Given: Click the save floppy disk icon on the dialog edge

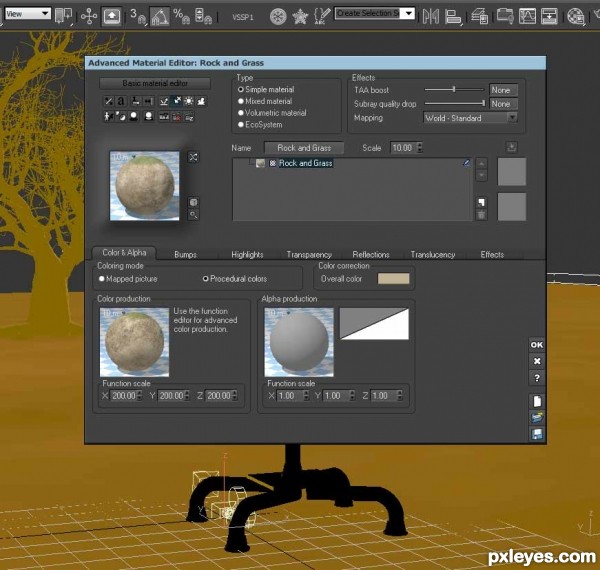Looking at the screenshot, I should click(537, 434).
